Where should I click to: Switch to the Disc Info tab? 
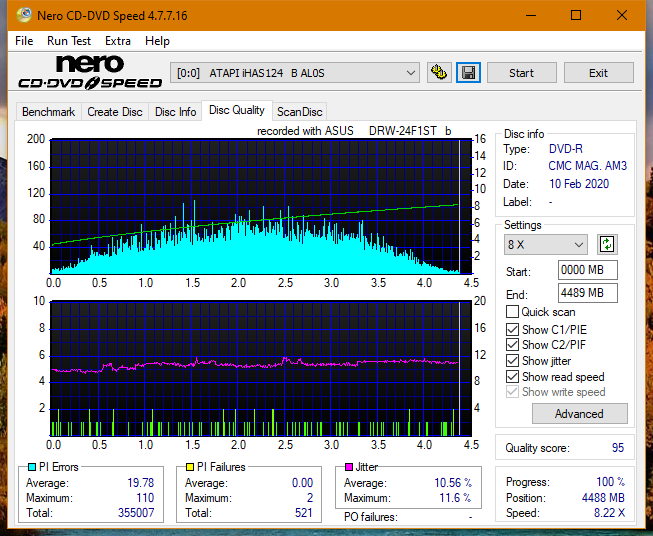(x=175, y=112)
